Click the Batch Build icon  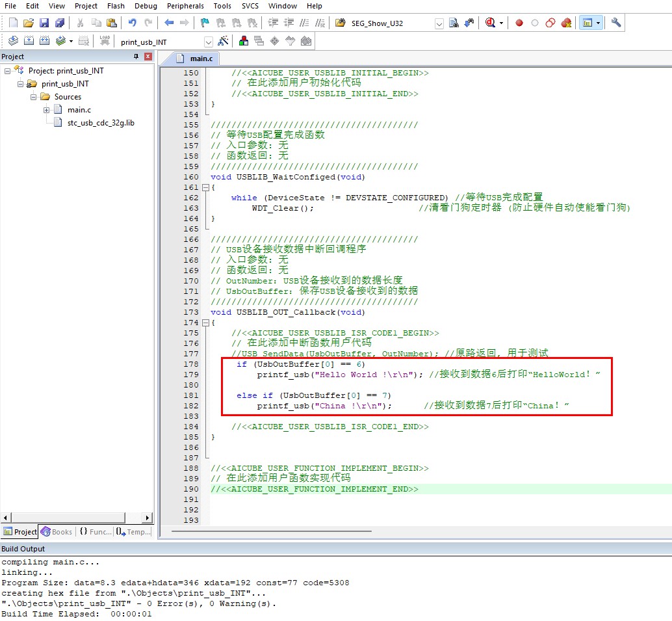pyautogui.click(x=60, y=41)
